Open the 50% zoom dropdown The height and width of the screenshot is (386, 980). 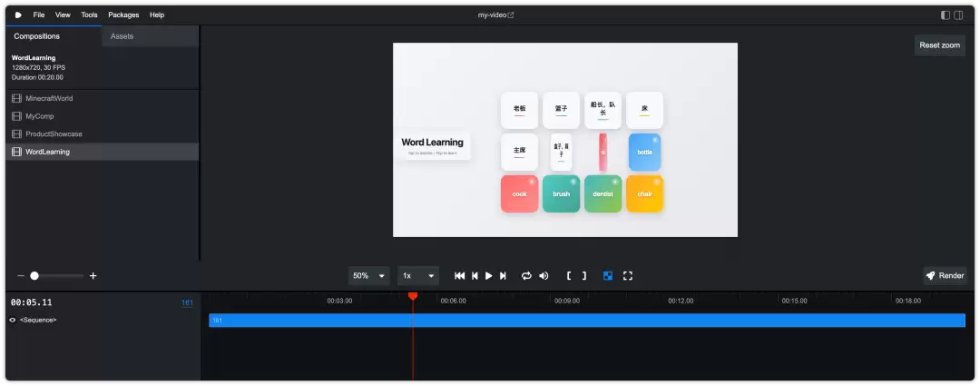pos(368,276)
